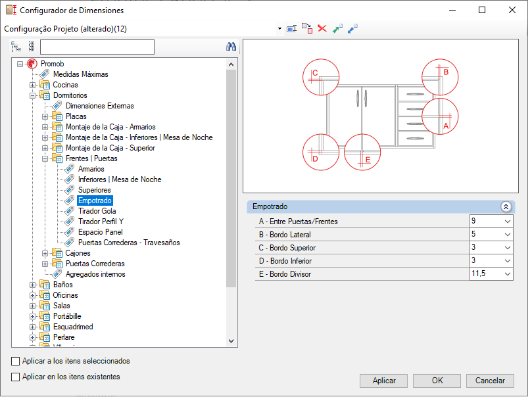Open the B - Bordo Lateral value dropdown
The image size is (532, 401).
pos(508,235)
